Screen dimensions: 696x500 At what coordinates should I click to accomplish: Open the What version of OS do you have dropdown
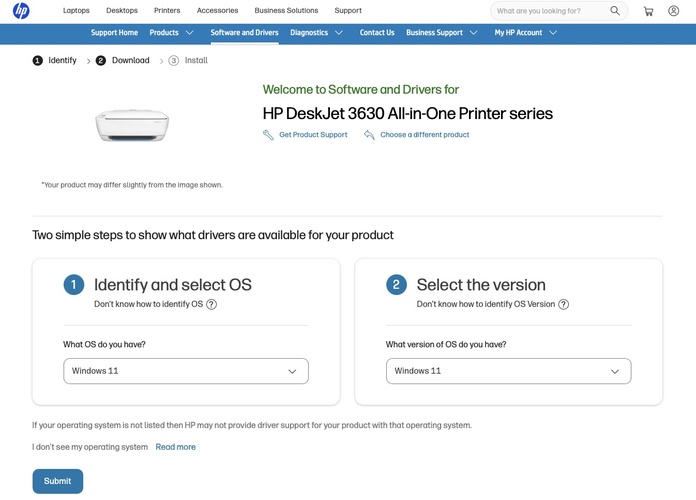pos(509,371)
